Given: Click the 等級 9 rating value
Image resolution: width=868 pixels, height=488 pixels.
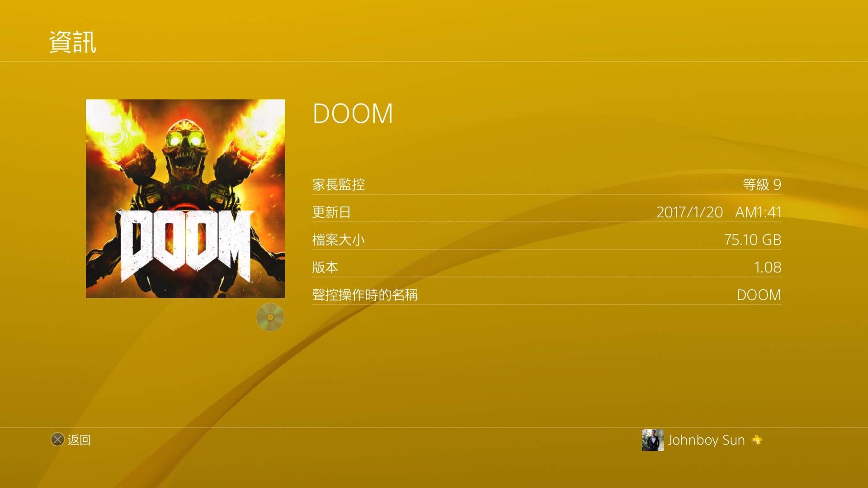Looking at the screenshot, I should [x=762, y=184].
